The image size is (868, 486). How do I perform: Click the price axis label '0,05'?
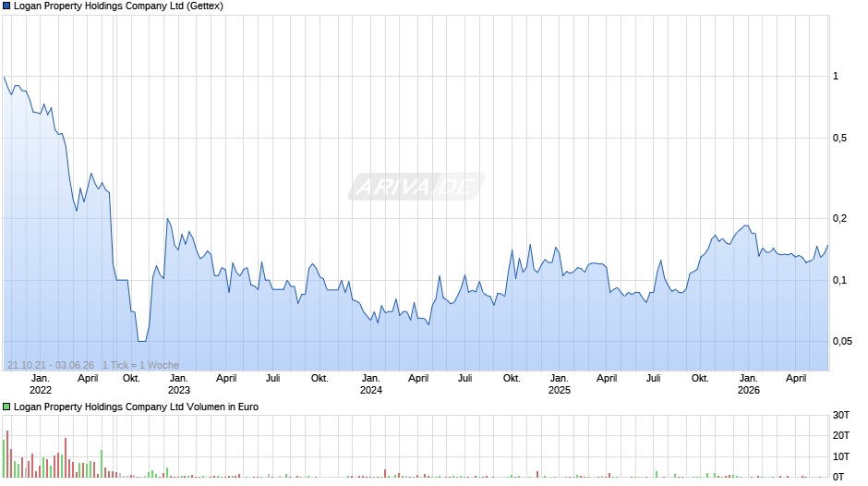coord(842,341)
